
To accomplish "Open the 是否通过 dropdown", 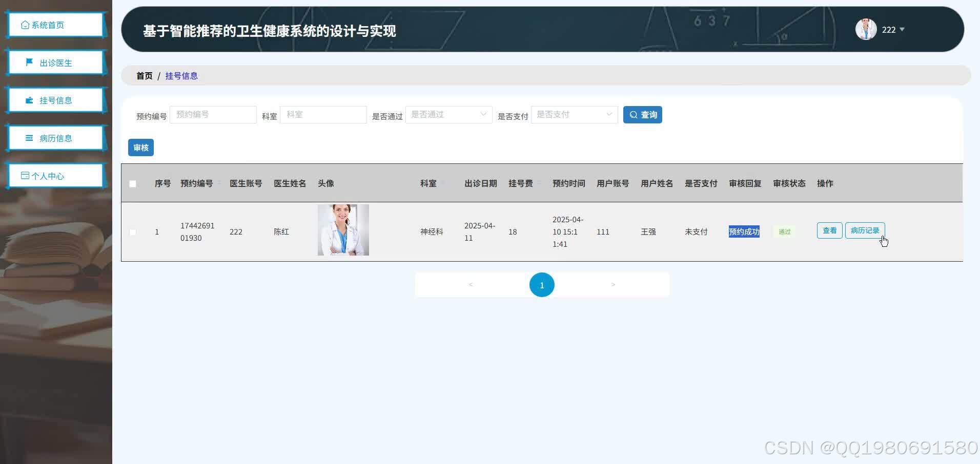I will (x=449, y=115).
